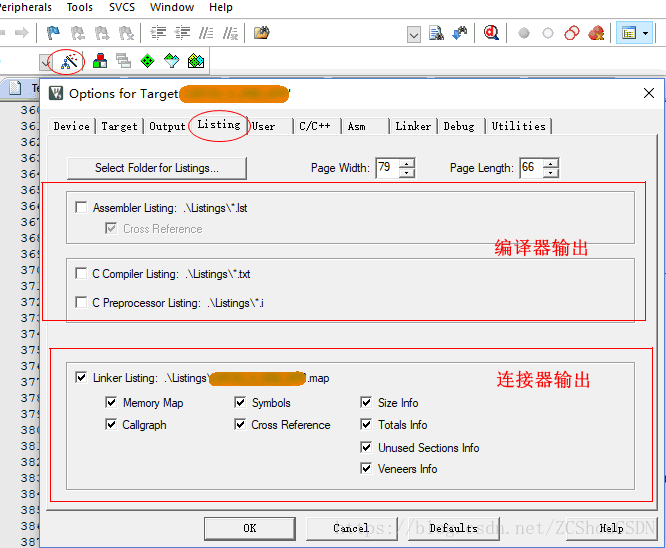Expand the find text combo box dropdown
Screen dimensions: 666x548
coord(414,34)
